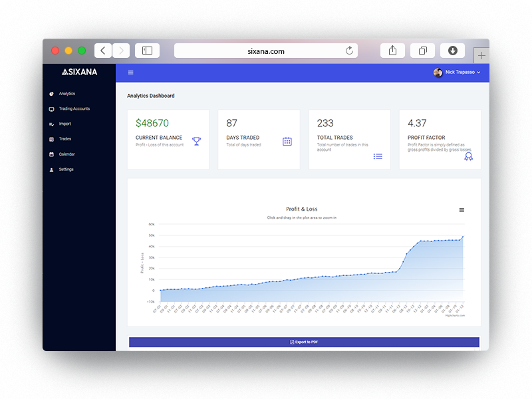Click the $48670 balance value

tap(152, 123)
